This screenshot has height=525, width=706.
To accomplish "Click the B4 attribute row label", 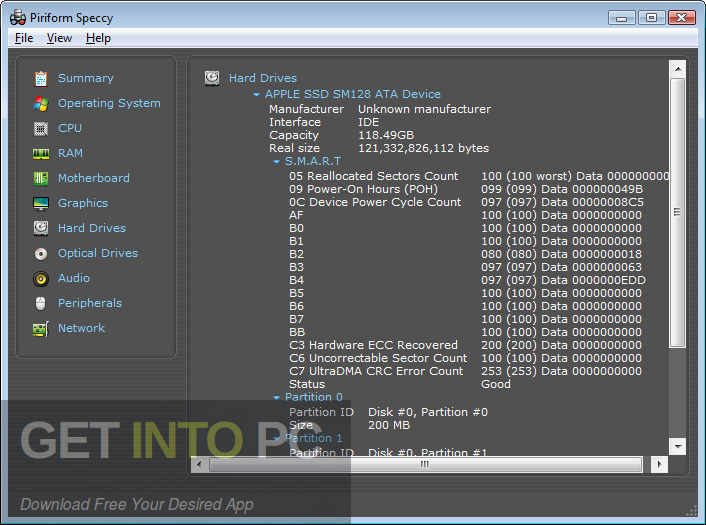I will point(297,280).
